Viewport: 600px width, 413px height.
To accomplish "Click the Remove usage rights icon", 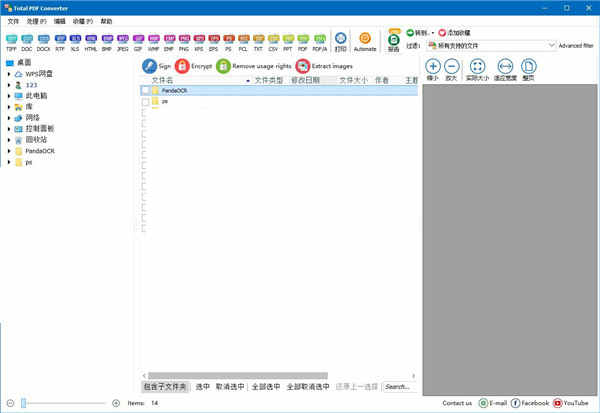I will 223,66.
